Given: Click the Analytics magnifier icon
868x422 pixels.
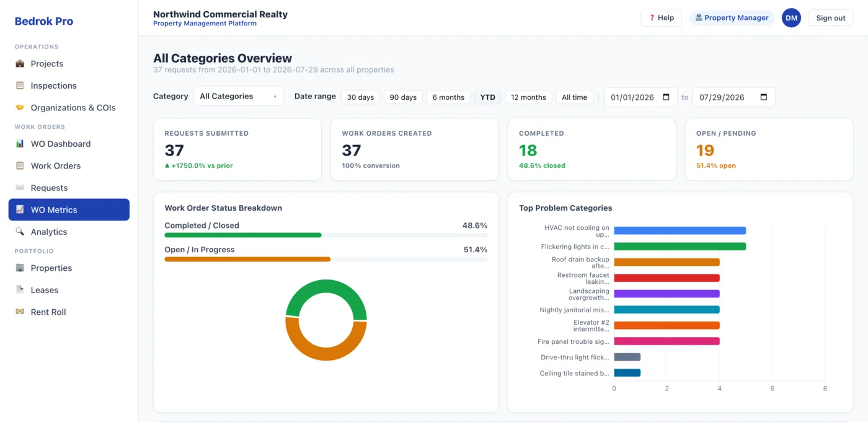Looking at the screenshot, I should click(x=20, y=232).
